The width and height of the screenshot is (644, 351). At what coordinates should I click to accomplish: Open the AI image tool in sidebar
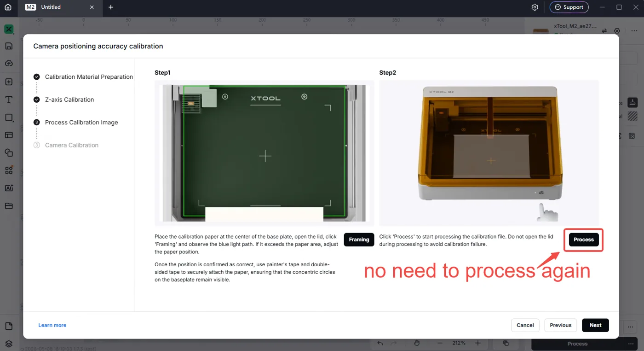(9, 188)
